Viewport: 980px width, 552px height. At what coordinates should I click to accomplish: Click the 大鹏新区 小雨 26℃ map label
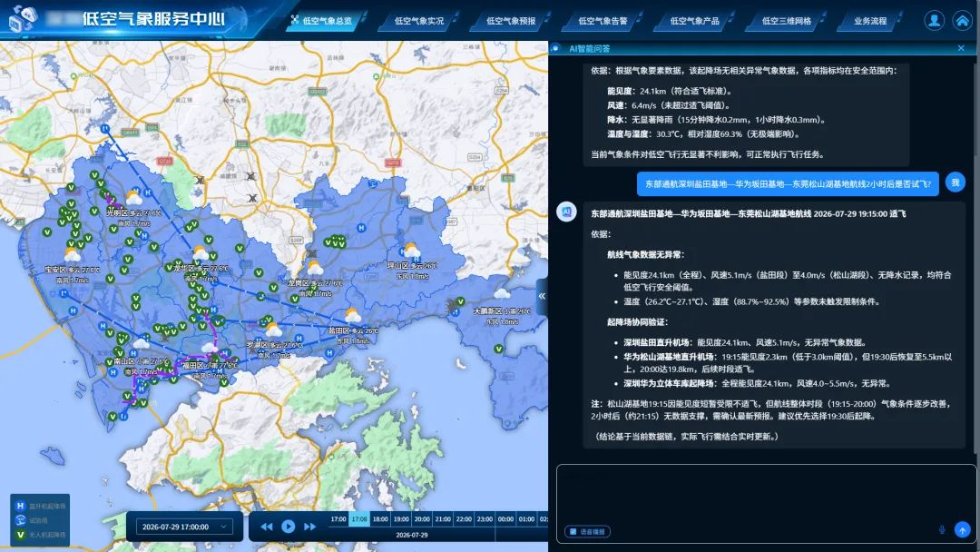point(501,310)
